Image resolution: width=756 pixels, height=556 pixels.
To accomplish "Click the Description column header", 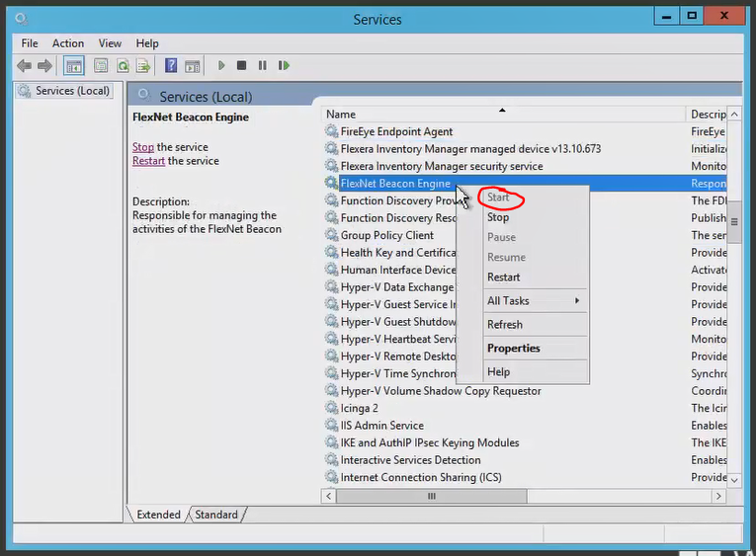I will (x=706, y=115).
